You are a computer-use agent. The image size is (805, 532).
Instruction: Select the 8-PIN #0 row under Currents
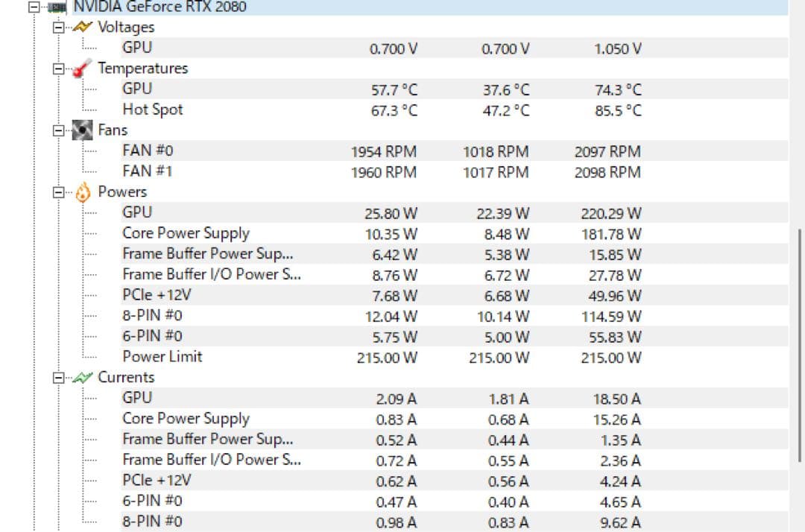455,522
